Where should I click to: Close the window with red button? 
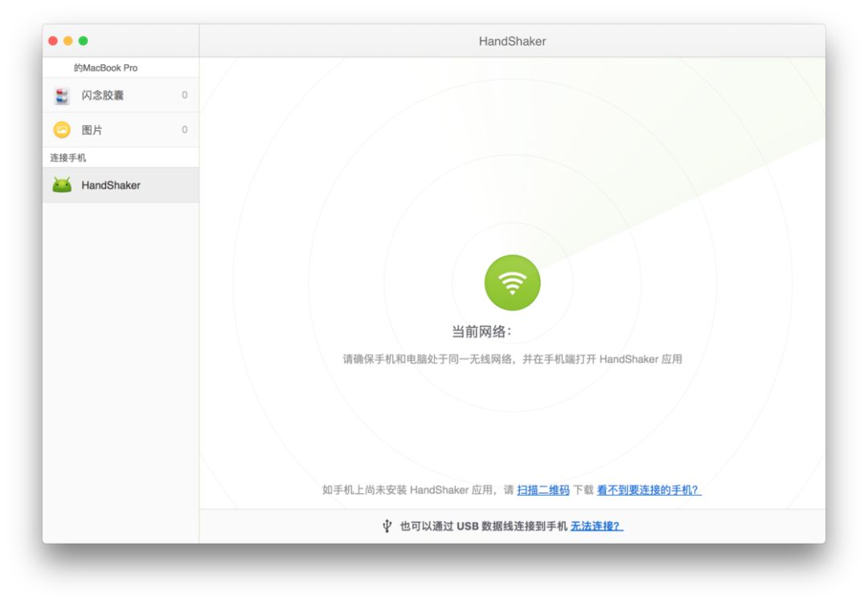click(53, 41)
